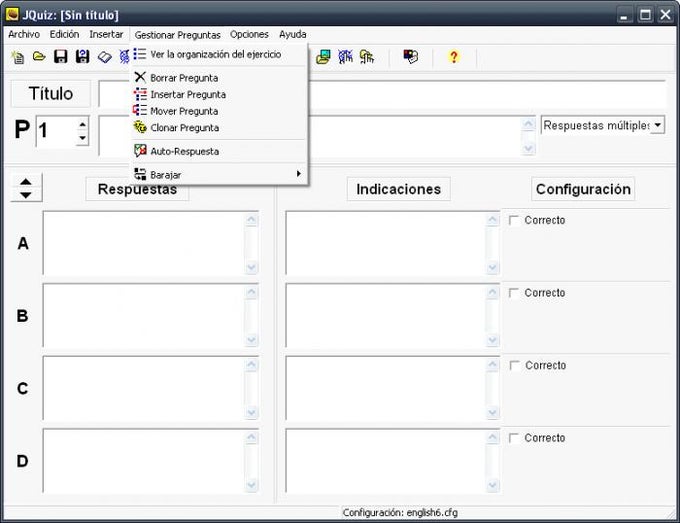Click the Indicaciones header button
This screenshot has width=680, height=523.
(399, 189)
